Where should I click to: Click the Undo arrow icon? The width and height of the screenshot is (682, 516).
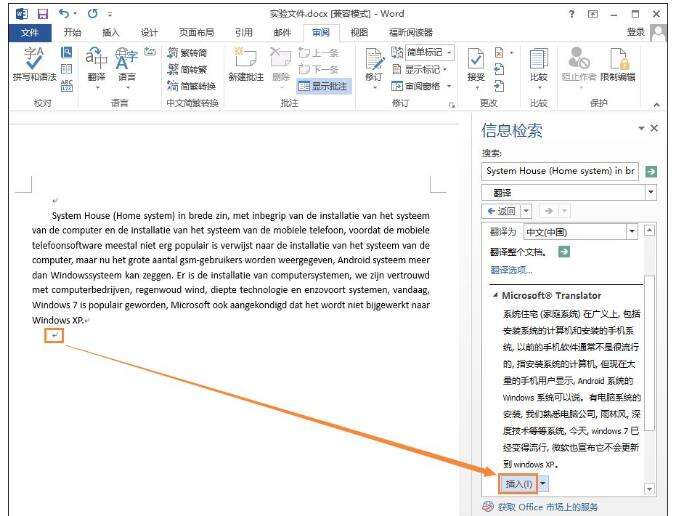(64, 14)
